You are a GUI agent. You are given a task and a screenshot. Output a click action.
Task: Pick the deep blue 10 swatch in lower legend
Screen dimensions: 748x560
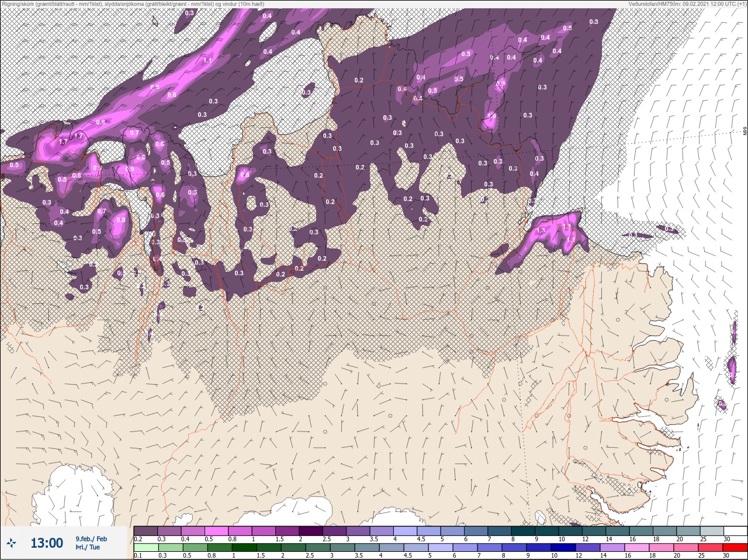563,548
